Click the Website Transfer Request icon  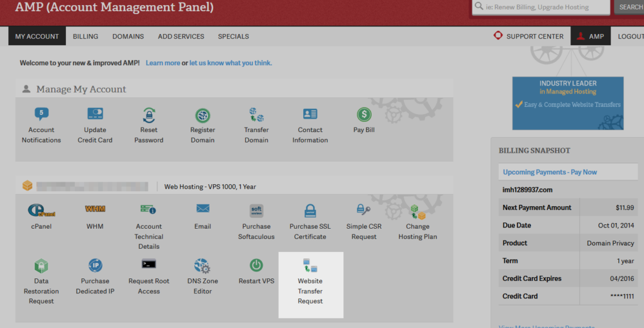(x=310, y=266)
